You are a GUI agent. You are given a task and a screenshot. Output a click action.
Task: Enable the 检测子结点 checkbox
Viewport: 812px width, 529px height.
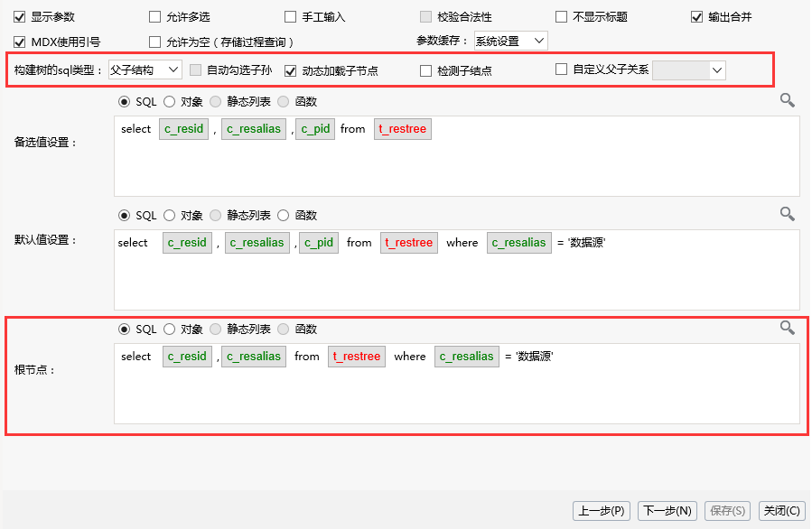(425, 71)
